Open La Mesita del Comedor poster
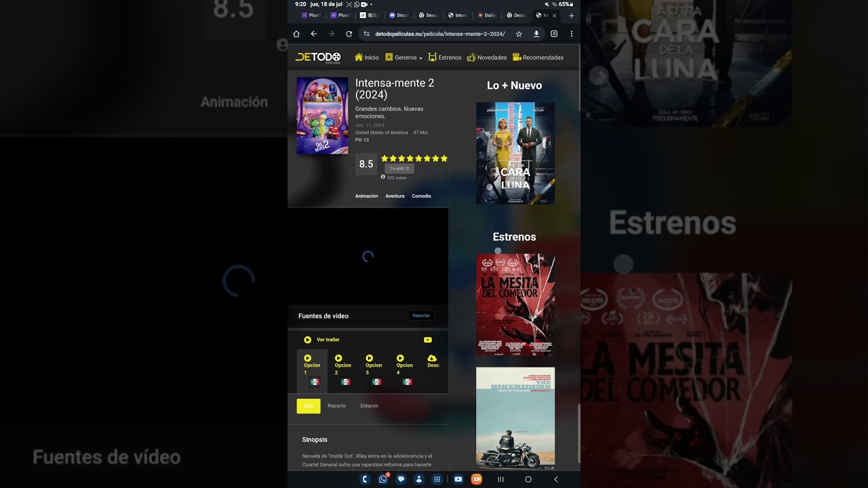Screen dimensions: 868x488 (515, 304)
